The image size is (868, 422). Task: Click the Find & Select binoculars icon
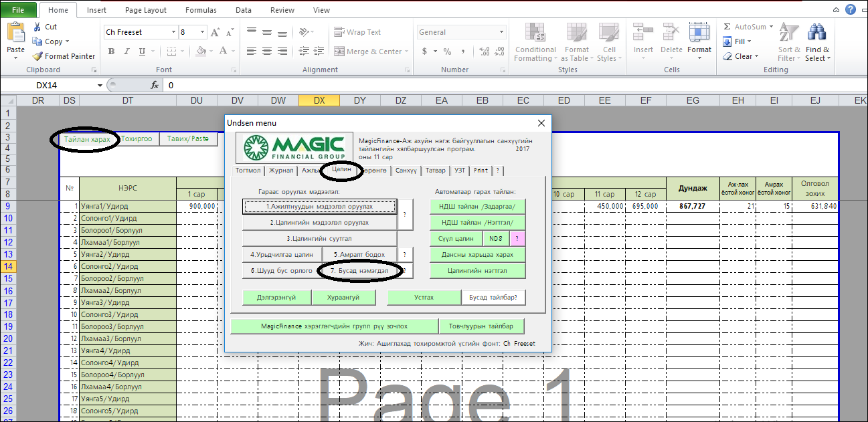(x=817, y=33)
